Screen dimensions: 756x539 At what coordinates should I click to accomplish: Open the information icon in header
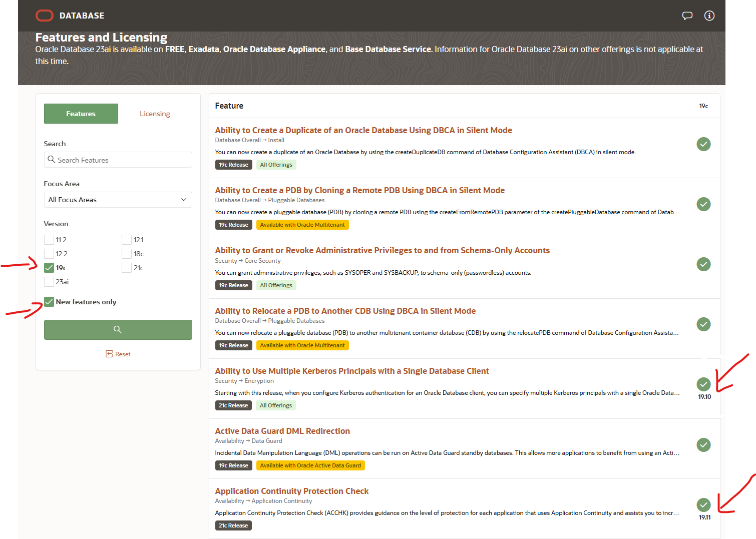tap(709, 16)
